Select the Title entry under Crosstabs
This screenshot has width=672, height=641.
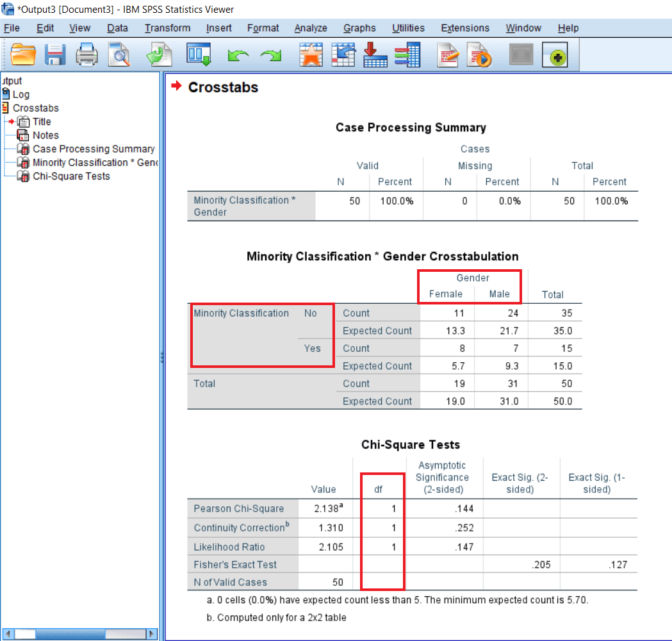pyautogui.click(x=41, y=121)
